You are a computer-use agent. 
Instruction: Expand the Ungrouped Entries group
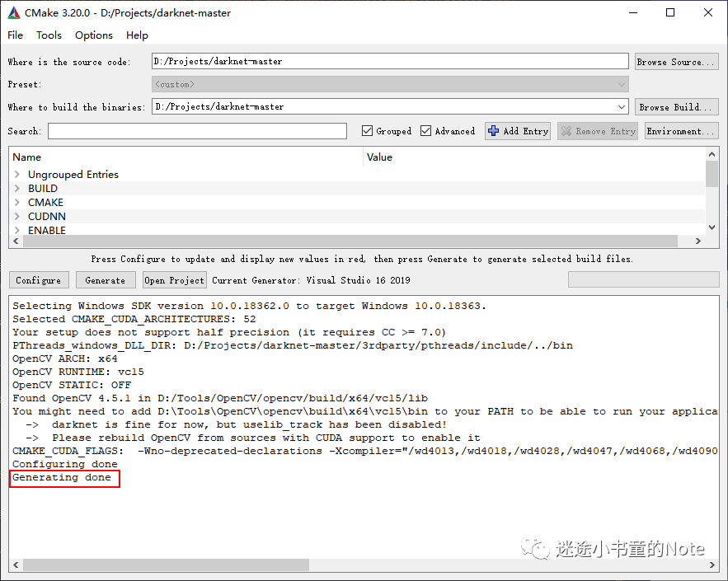point(17,175)
